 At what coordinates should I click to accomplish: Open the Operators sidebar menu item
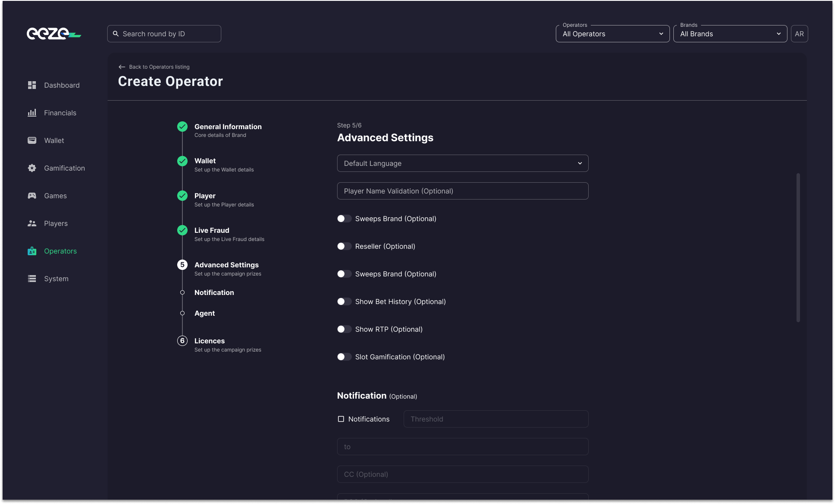tap(60, 251)
